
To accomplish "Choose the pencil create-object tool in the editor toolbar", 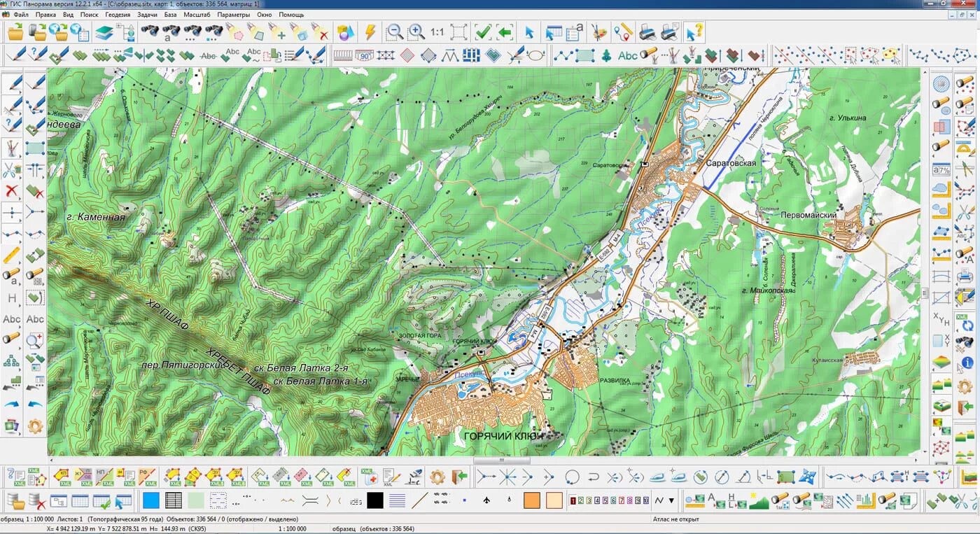I will [x=15, y=55].
